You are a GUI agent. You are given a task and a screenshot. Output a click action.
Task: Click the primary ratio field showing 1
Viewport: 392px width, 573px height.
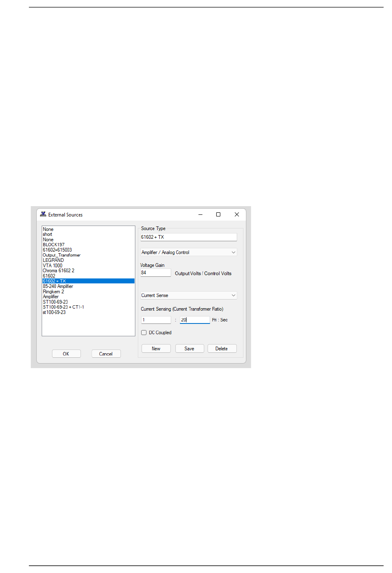click(x=156, y=320)
